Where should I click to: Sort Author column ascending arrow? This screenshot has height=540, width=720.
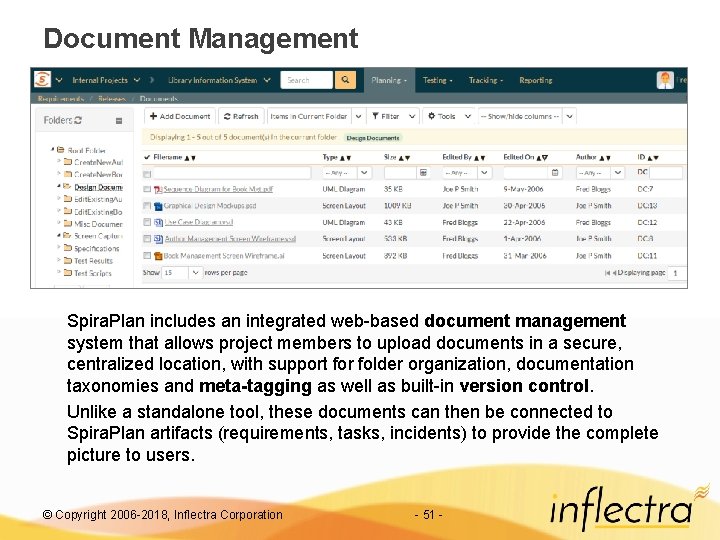click(602, 158)
